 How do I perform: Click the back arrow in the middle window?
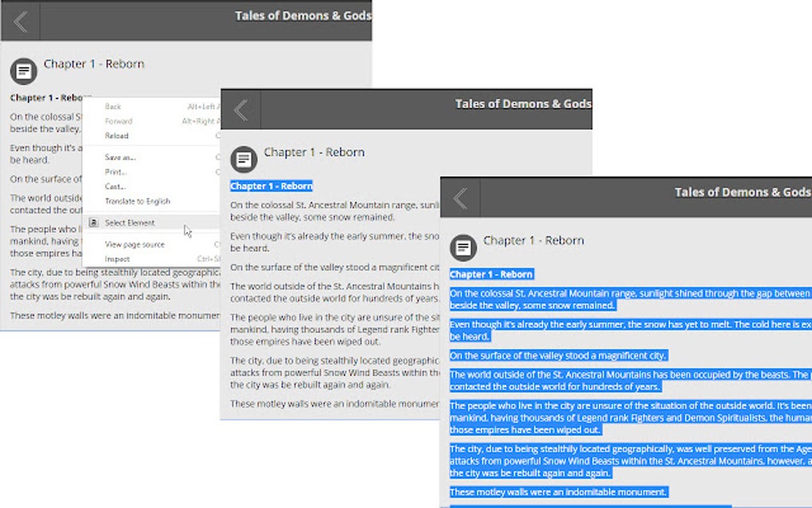240,110
